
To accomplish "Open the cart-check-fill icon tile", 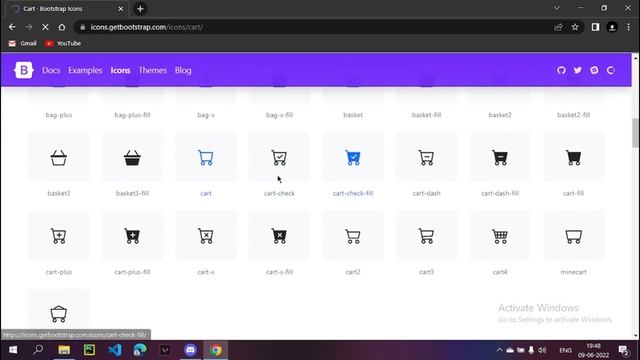I will [x=353, y=157].
